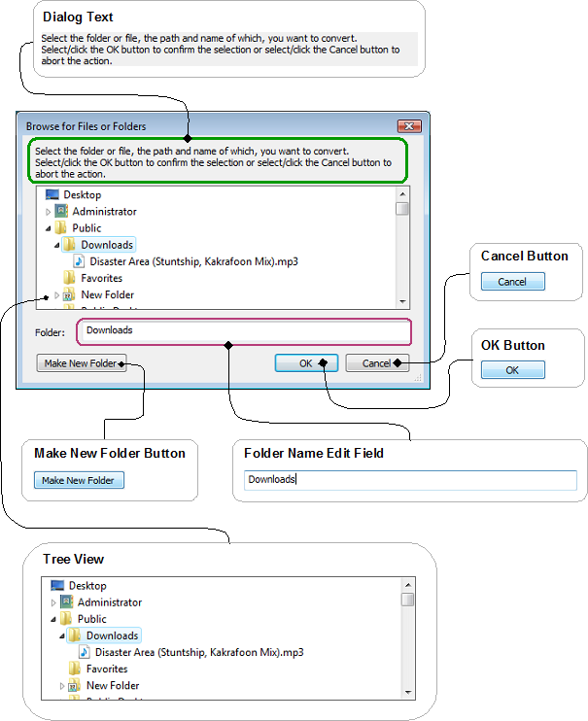Expand the New Folder node in the Tree View callout
This screenshot has width=588, height=721.
62,686
